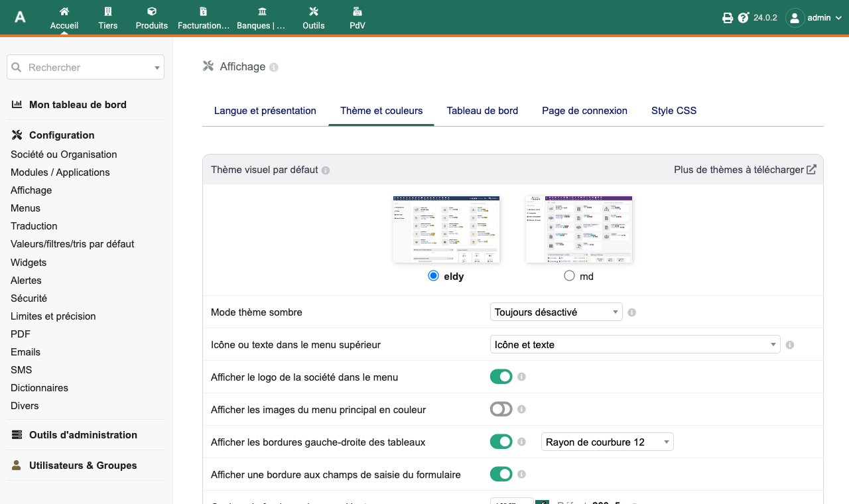This screenshot has width=849, height=504.
Task: Click info icon beside Icône et texte dropdown
Action: (x=790, y=345)
